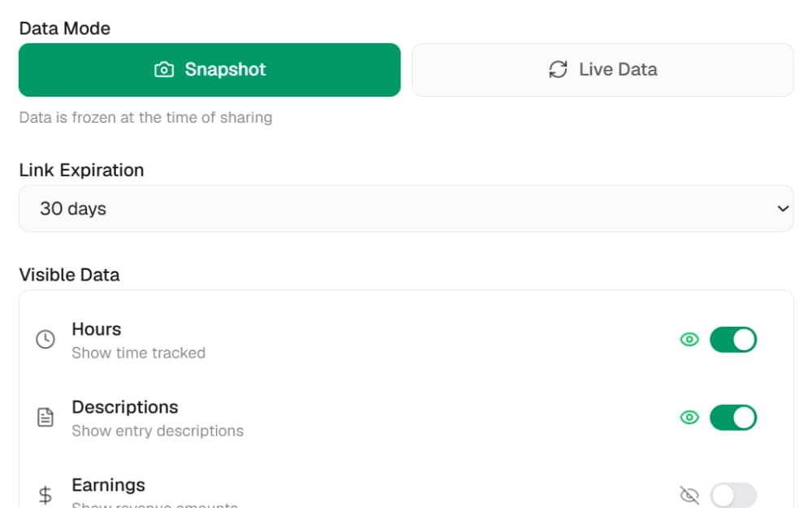The width and height of the screenshot is (812, 508).
Task: Click the chevron arrow of Link Expiration
Action: (783, 208)
